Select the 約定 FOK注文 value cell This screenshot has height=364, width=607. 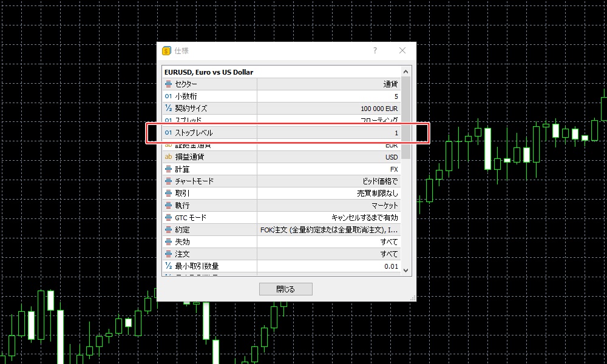coord(328,230)
